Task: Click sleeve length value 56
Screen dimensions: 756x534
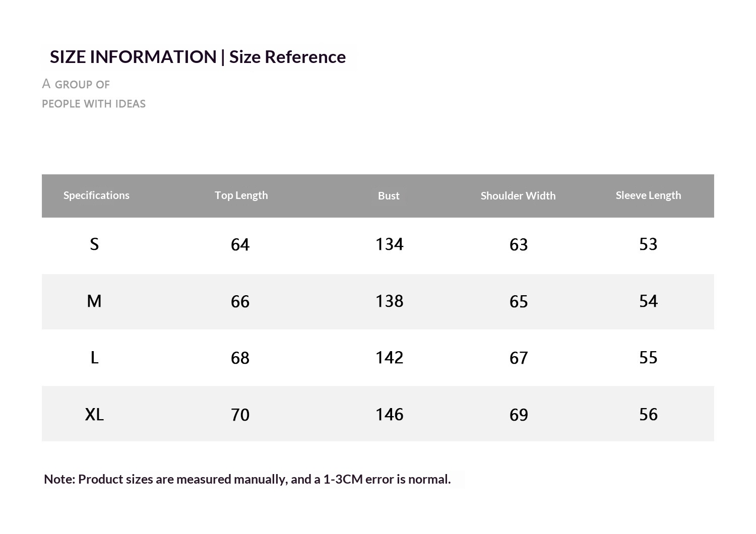Action: coord(648,415)
